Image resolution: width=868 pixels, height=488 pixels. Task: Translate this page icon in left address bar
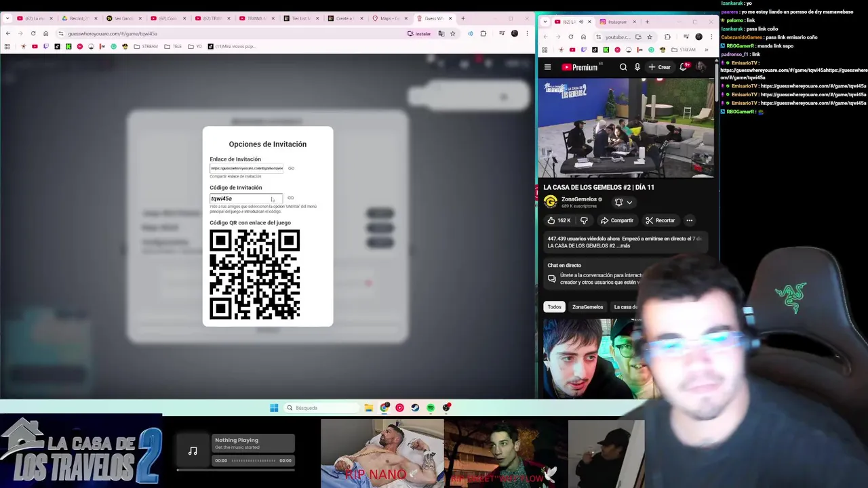[x=441, y=33]
